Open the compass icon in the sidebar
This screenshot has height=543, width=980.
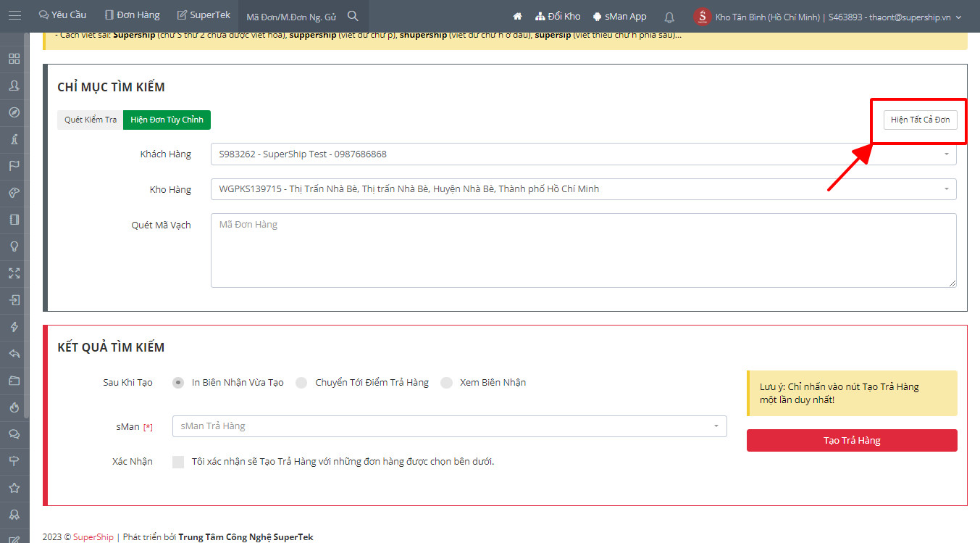click(x=14, y=112)
